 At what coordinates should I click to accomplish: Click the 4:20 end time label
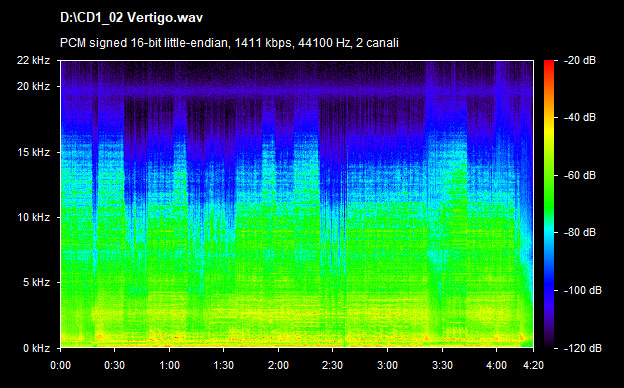[533, 365]
